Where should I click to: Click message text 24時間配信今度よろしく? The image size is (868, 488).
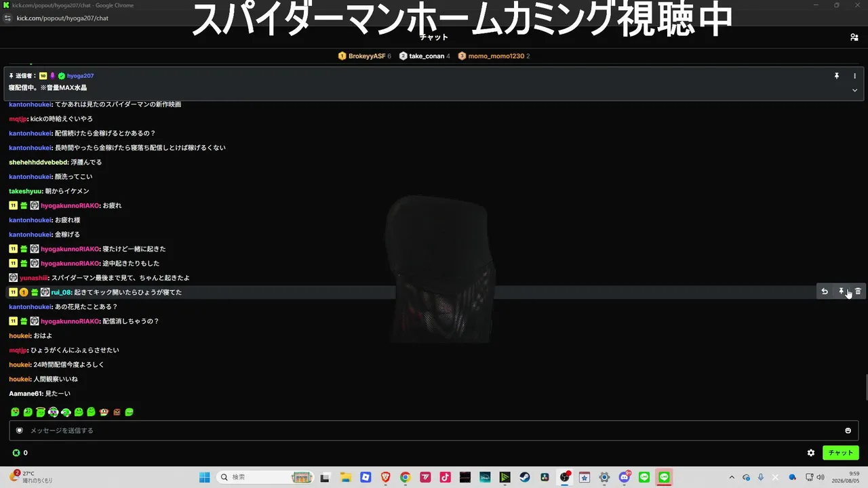tap(69, 365)
